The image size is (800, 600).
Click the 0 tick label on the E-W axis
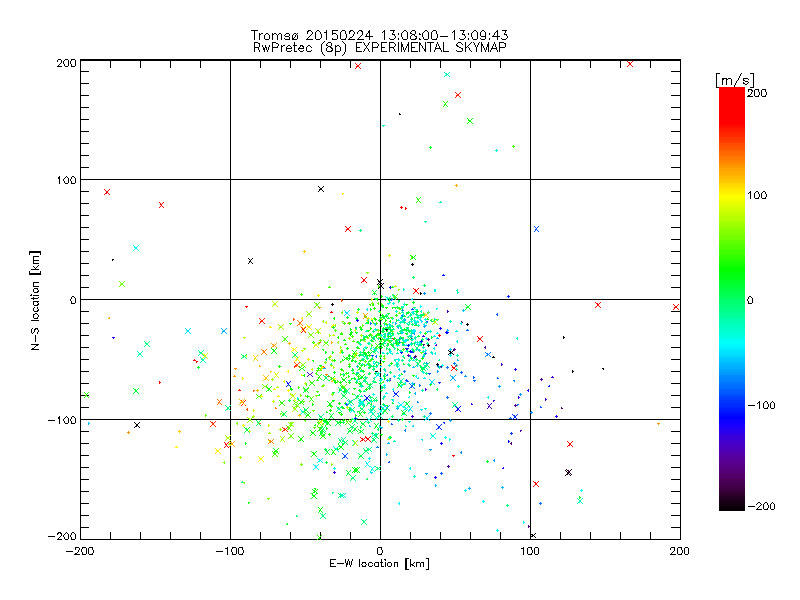[380, 551]
